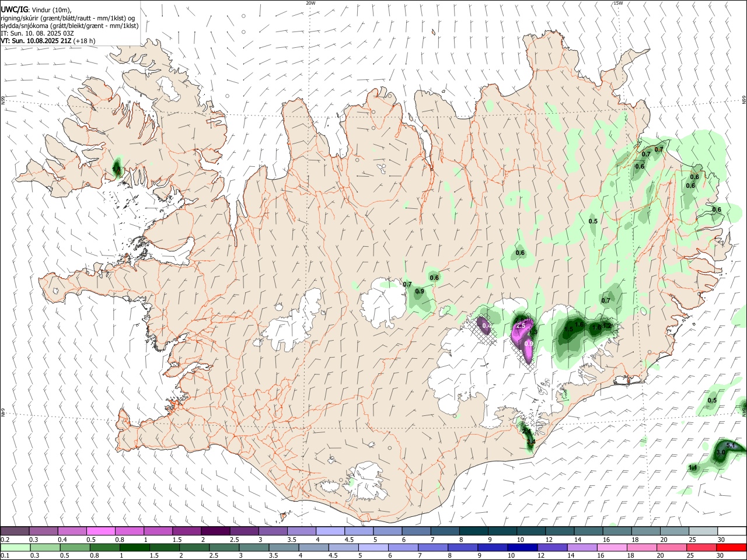Select the 1.1 rainfall value over the sea
This screenshot has width=747, height=560.
(693, 468)
